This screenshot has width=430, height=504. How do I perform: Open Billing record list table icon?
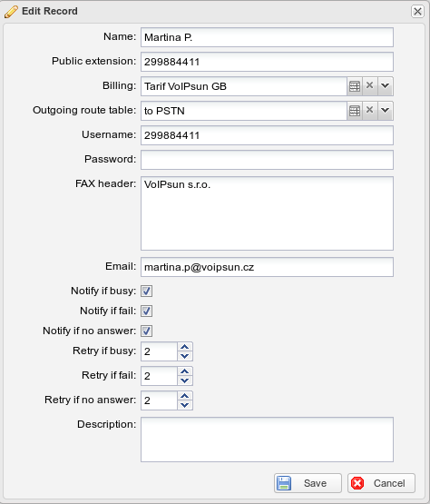click(355, 86)
